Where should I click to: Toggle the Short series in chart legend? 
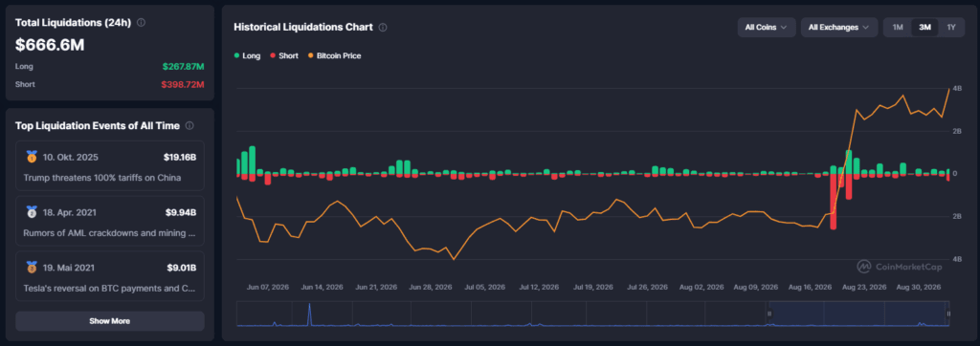point(284,55)
